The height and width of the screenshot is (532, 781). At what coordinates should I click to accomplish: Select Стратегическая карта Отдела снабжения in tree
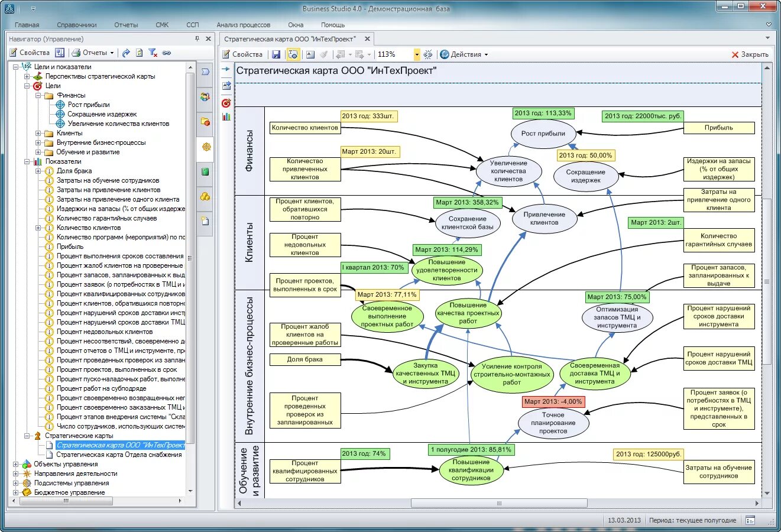(x=119, y=455)
